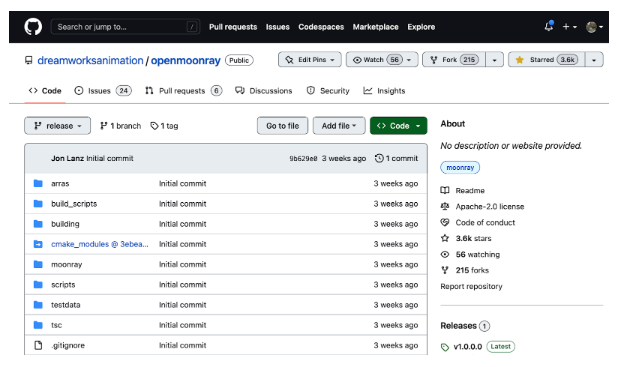This screenshot has height=367, width=621.
Task: Click the Go to file button
Action: pyautogui.click(x=282, y=126)
